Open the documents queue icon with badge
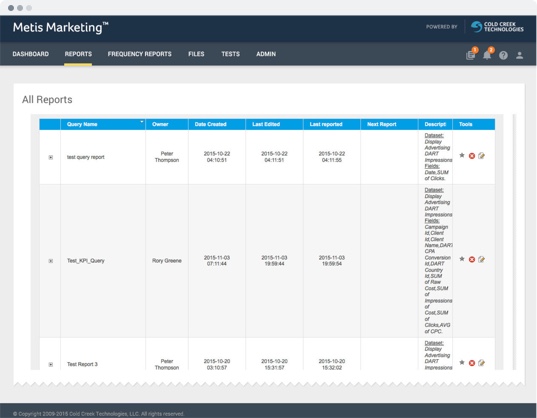The width and height of the screenshot is (537, 418). [471, 55]
